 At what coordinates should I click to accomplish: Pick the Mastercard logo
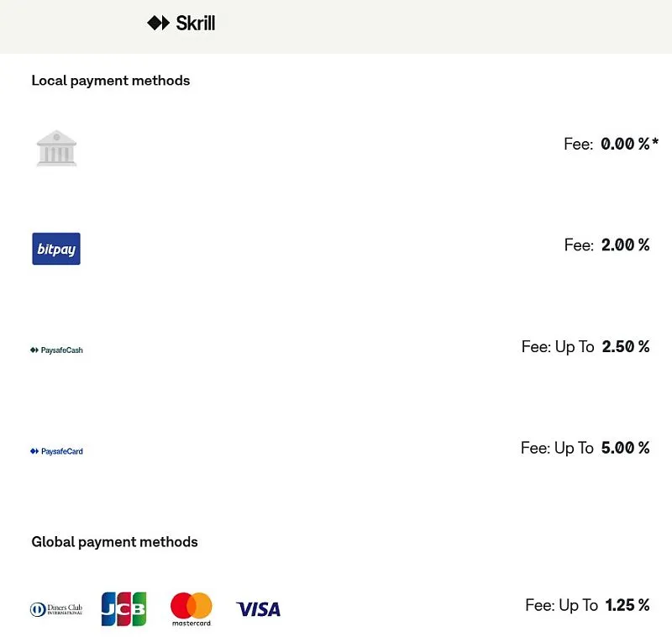(192, 609)
